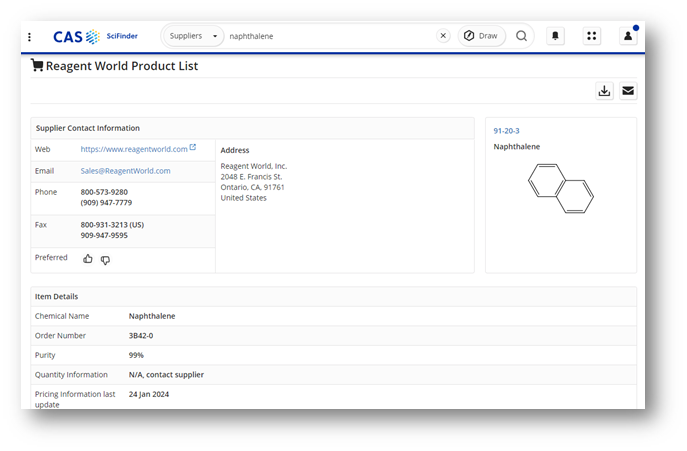The height and width of the screenshot is (451, 687).
Task: Run search with magnifier icon
Action: tap(521, 36)
